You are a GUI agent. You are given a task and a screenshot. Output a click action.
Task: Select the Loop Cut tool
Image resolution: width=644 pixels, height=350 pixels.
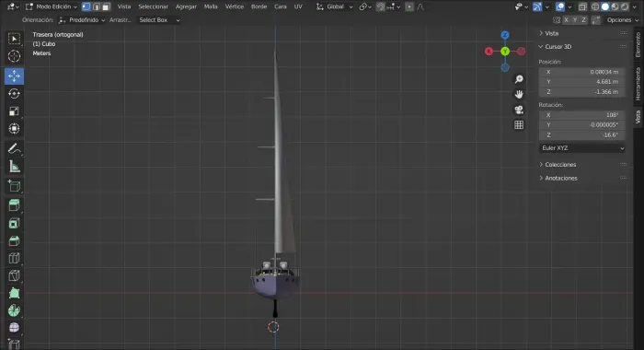14,258
